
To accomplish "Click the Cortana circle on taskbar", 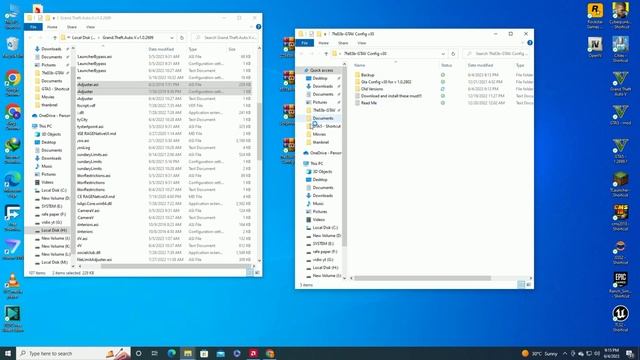I will [138, 353].
